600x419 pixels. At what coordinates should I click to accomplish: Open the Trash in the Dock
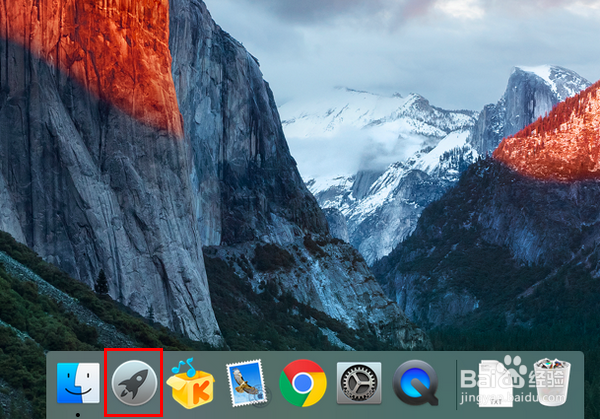tap(552, 383)
